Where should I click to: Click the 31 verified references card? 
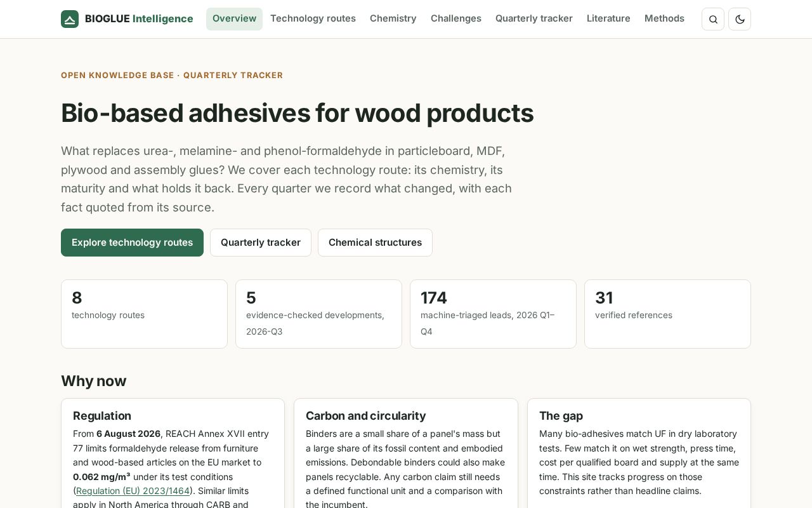coord(667,314)
